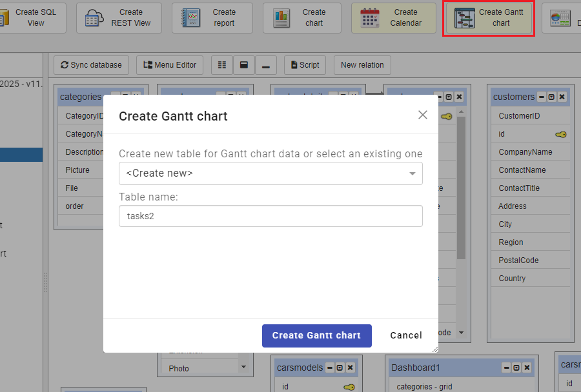Open Create report tool
Viewport: 581px width, 392px height.
point(212,18)
